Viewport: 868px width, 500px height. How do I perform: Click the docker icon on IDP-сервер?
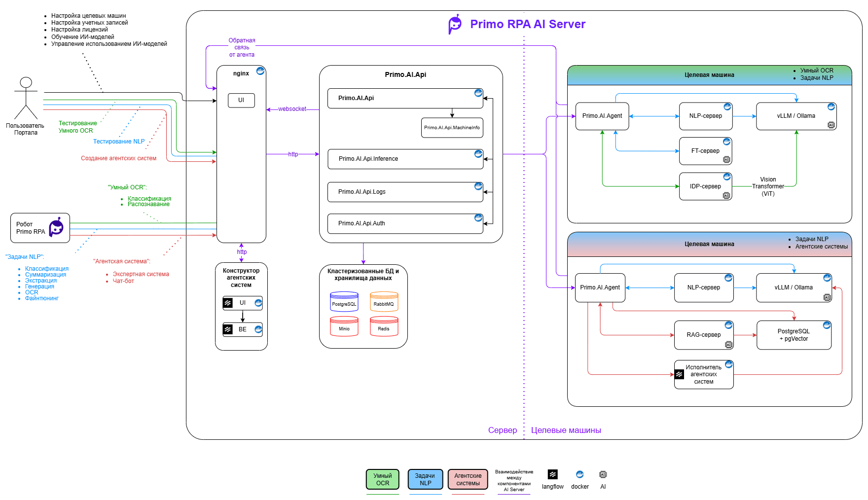726,177
